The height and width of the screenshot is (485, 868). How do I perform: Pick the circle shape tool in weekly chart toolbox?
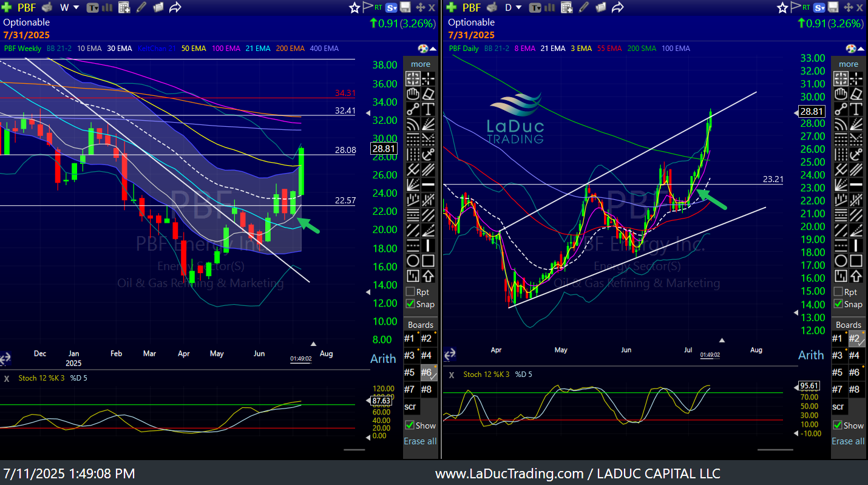coord(413,261)
